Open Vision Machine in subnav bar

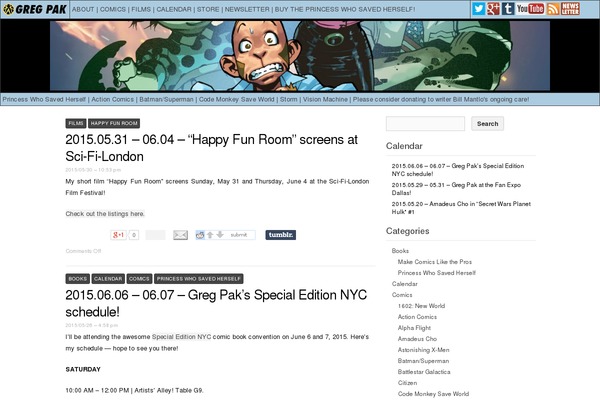pos(325,100)
